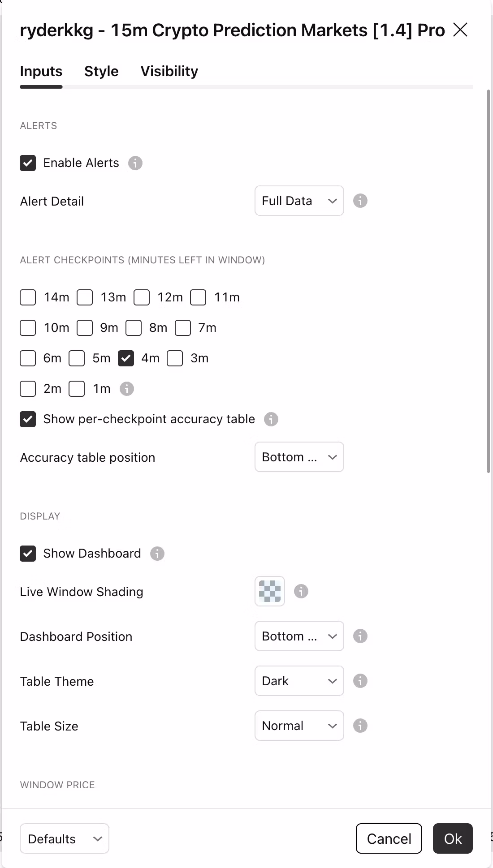Click info icon beside Alert Detail dropdown
Screen dimensions: 493x868
coord(360,201)
